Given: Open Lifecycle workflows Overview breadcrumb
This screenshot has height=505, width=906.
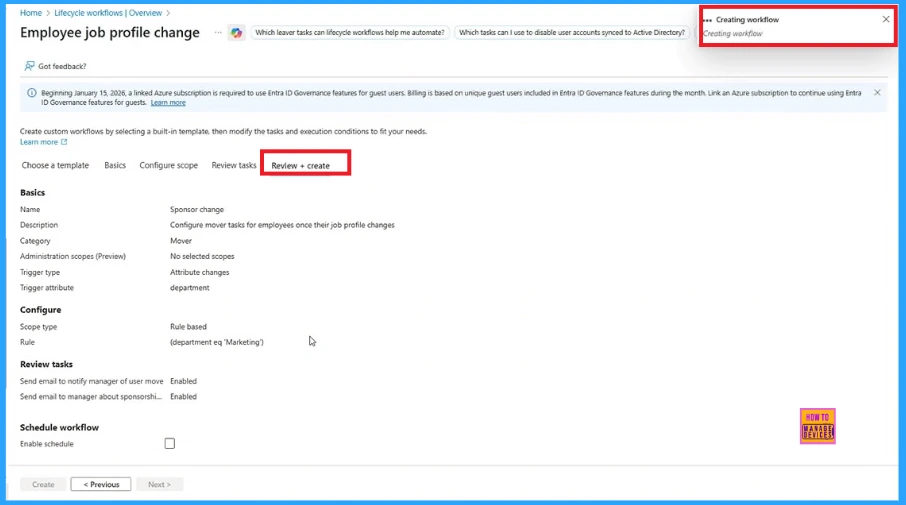Looking at the screenshot, I should pyautogui.click(x=108, y=13).
